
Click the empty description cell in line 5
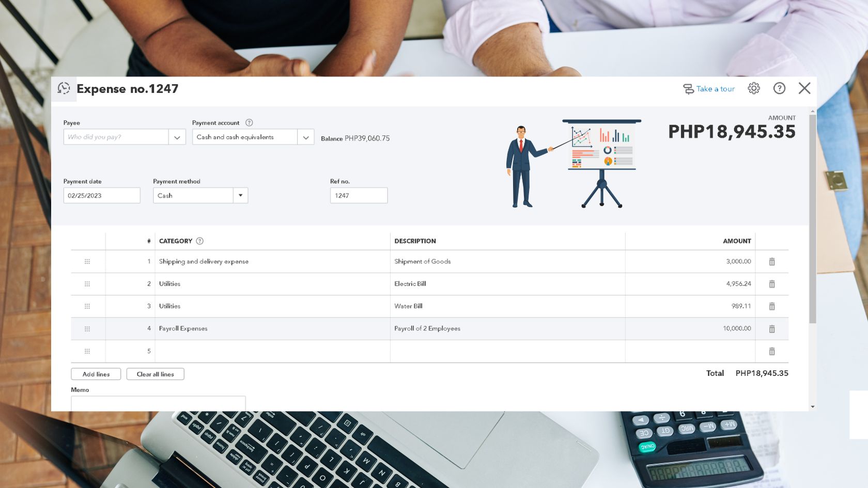coord(508,351)
